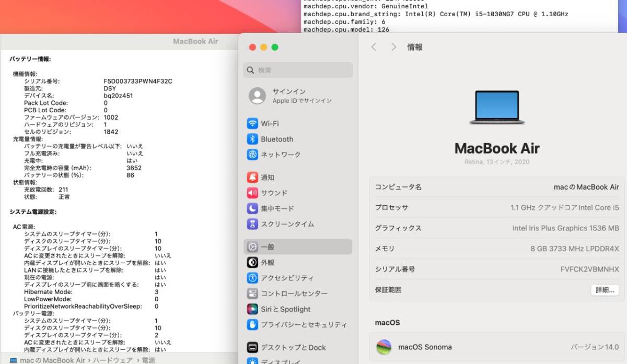Open the 外観 appearance icon

tap(253, 262)
